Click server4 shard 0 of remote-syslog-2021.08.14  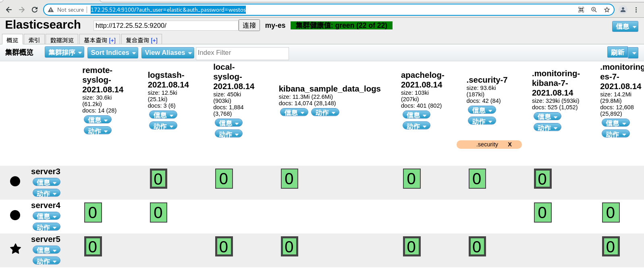click(x=93, y=212)
